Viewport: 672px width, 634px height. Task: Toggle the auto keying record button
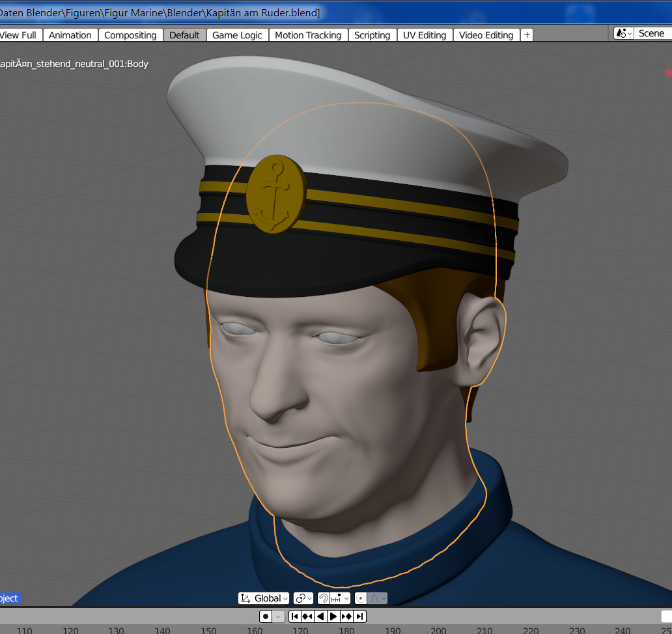pyautogui.click(x=266, y=616)
